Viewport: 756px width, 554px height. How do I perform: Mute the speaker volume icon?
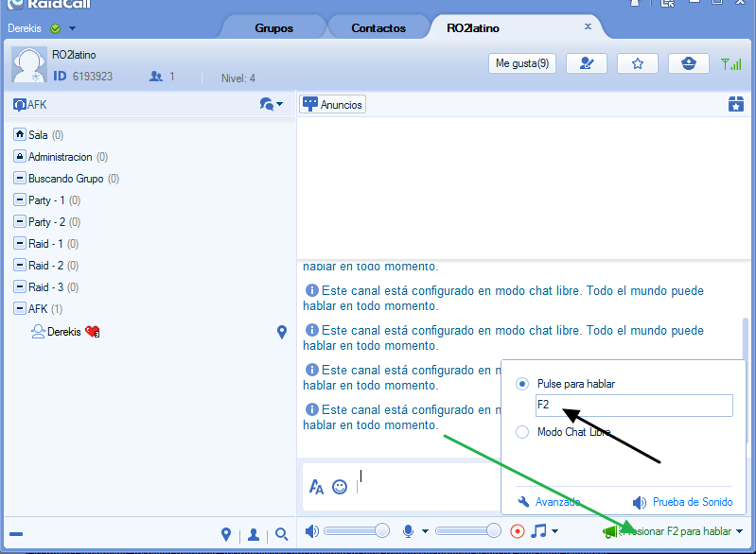pos(312,531)
